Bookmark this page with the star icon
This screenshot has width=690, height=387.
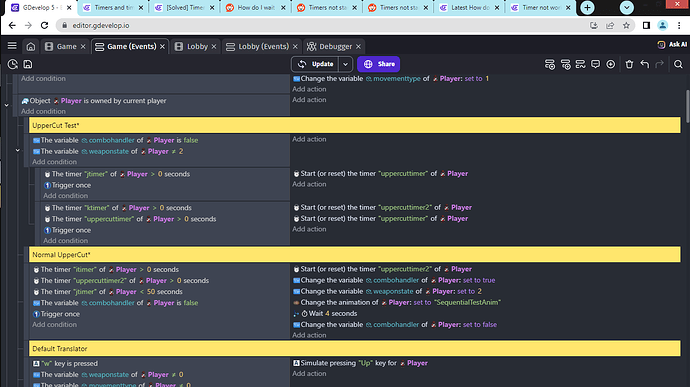tap(626, 26)
